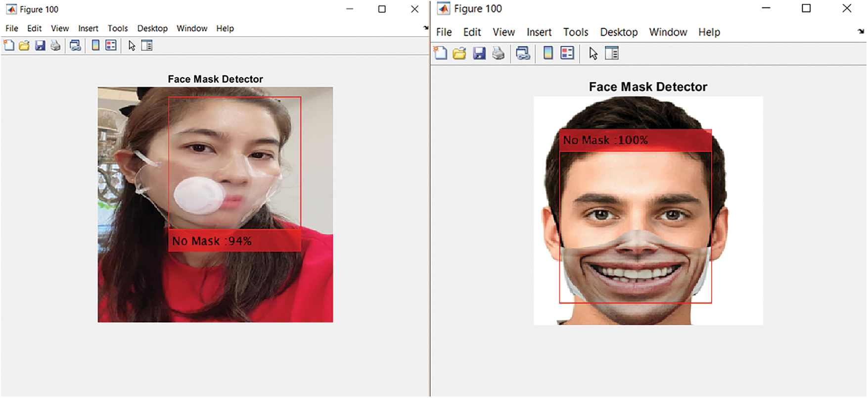Viewport: 868px width, 398px height.
Task: Save the figure in the right window toolbar
Action: 479,53
